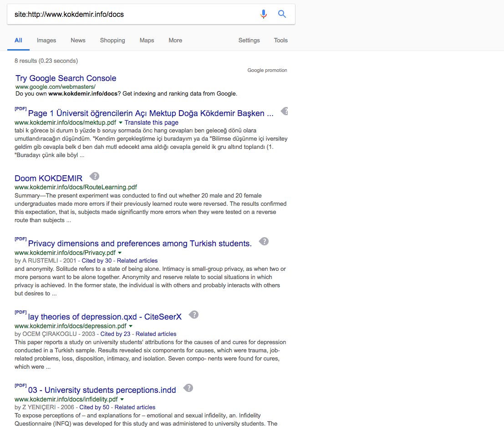504x427 pixels.
Task: Click Cited by 30 link
Action: (x=97, y=260)
